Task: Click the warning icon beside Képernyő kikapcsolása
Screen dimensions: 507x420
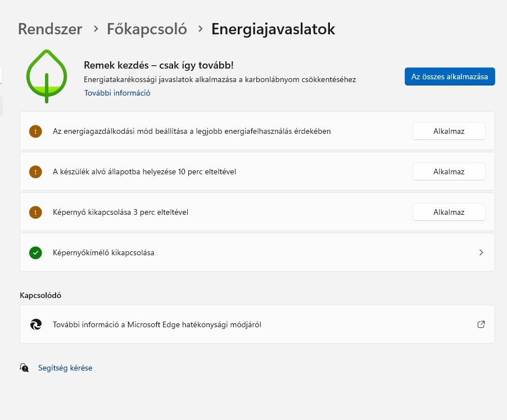Action: (36, 212)
